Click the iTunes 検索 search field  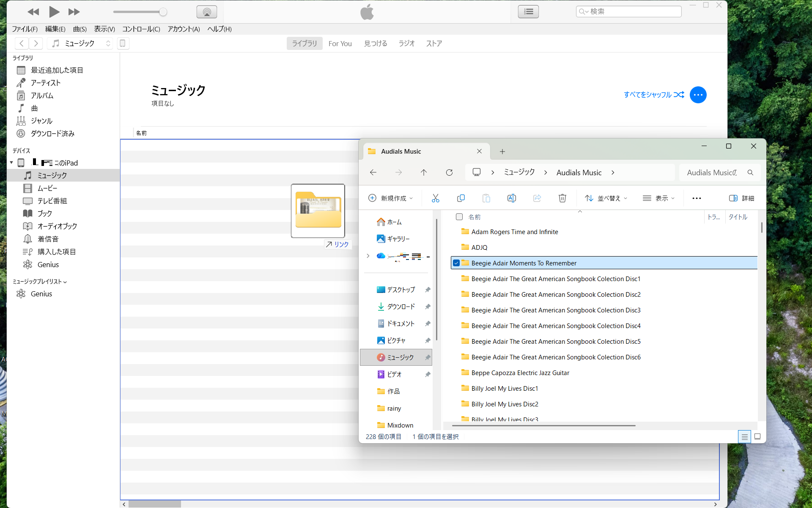pyautogui.click(x=628, y=11)
